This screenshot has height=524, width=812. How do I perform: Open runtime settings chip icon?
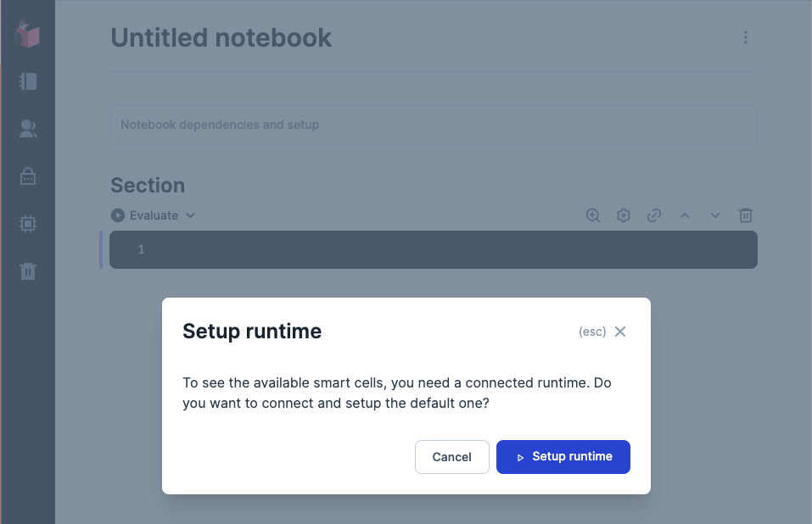[28, 224]
